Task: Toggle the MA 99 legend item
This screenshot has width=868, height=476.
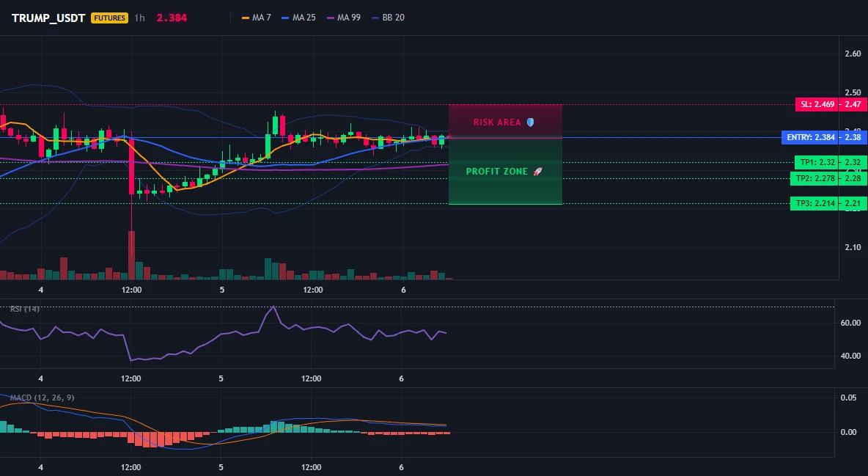Action: point(343,18)
